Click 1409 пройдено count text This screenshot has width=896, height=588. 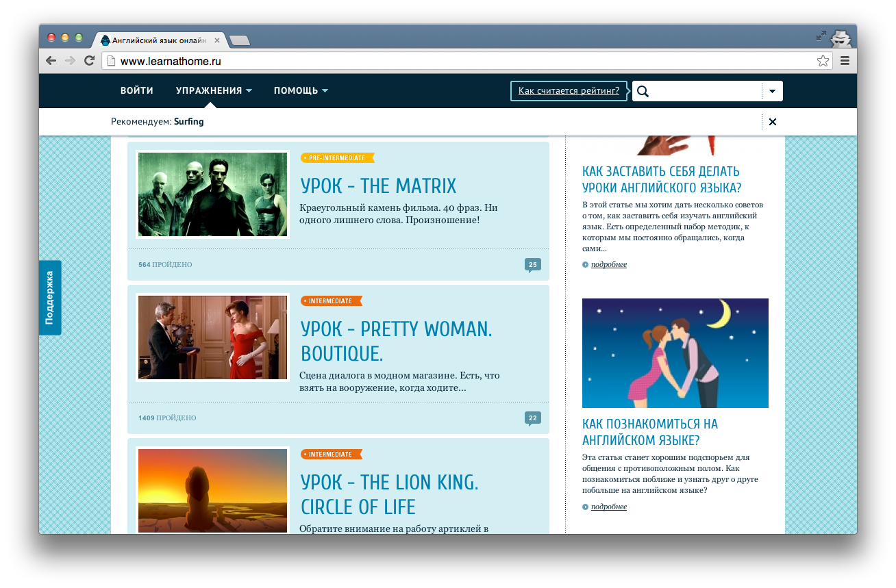[167, 418]
